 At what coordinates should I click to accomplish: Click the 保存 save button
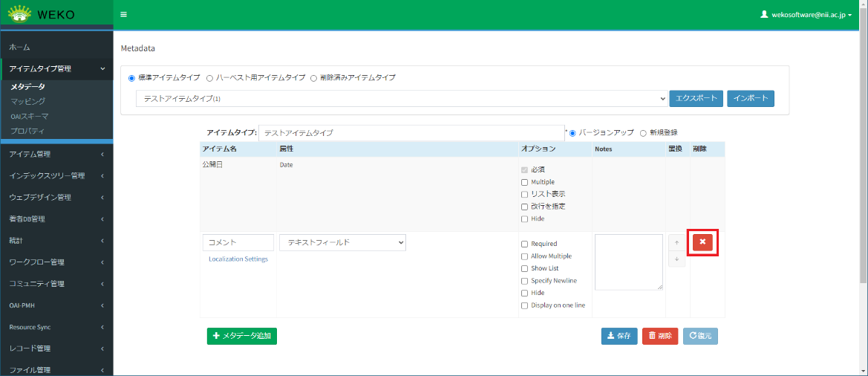click(x=619, y=336)
